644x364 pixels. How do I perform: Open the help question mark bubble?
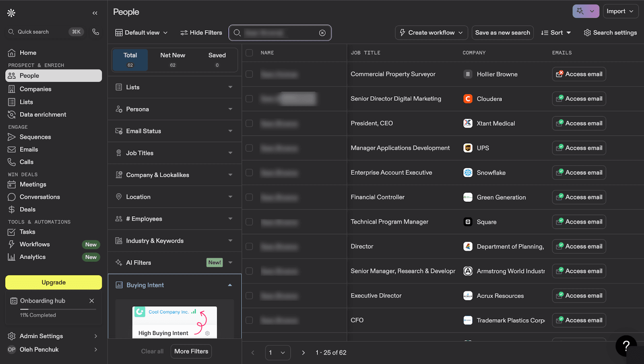[x=626, y=345]
